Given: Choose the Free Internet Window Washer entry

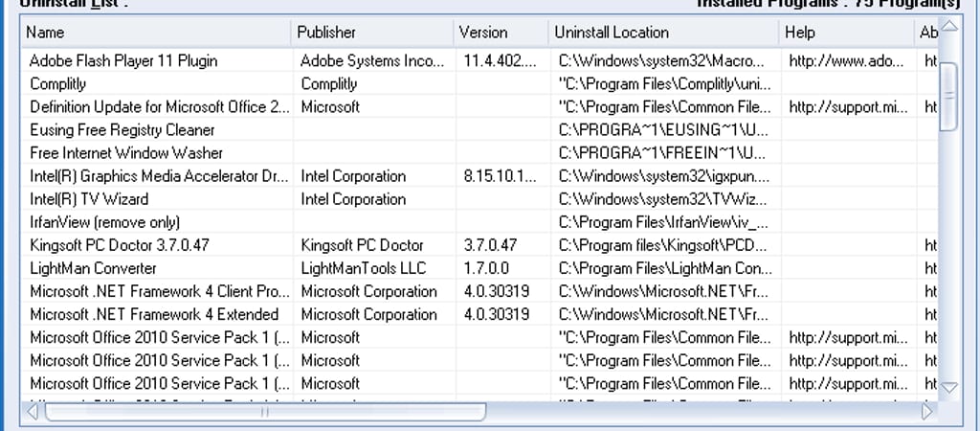Looking at the screenshot, I should tap(126, 153).
